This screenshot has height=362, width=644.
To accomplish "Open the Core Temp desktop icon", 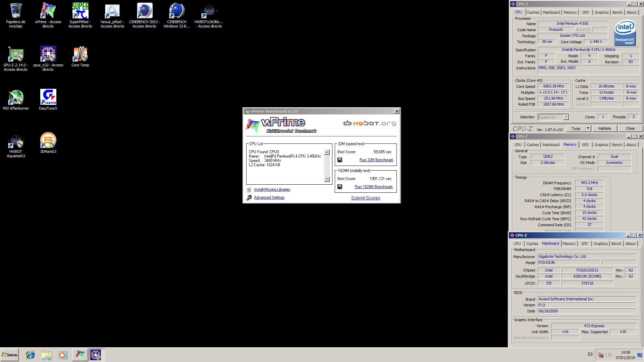I will point(80,57).
